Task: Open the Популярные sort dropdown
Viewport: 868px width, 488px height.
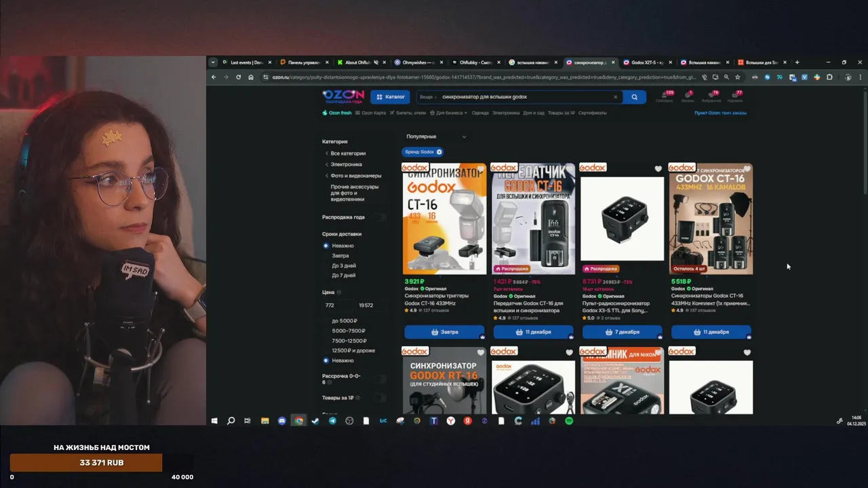Action: coord(436,137)
